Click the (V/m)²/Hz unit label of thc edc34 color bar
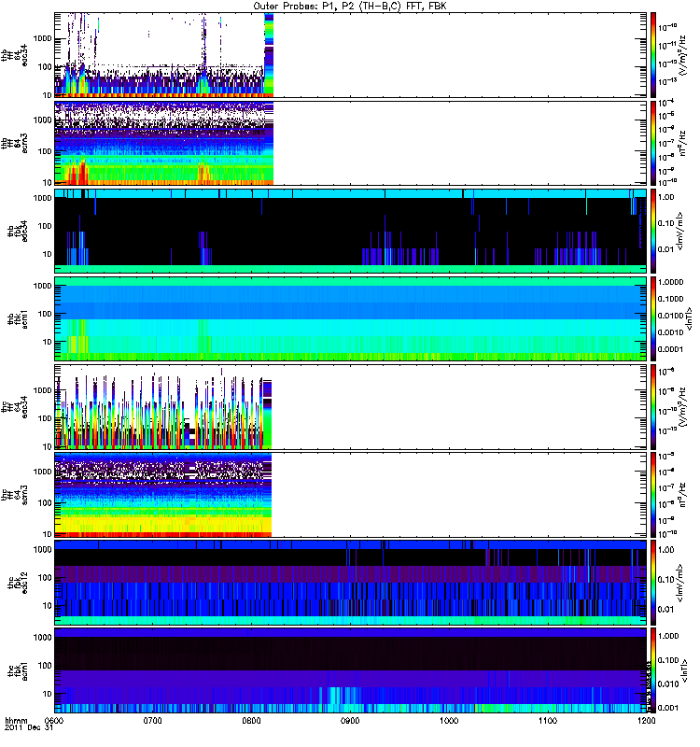Image resolution: width=700 pixels, height=747 pixels. click(682, 407)
